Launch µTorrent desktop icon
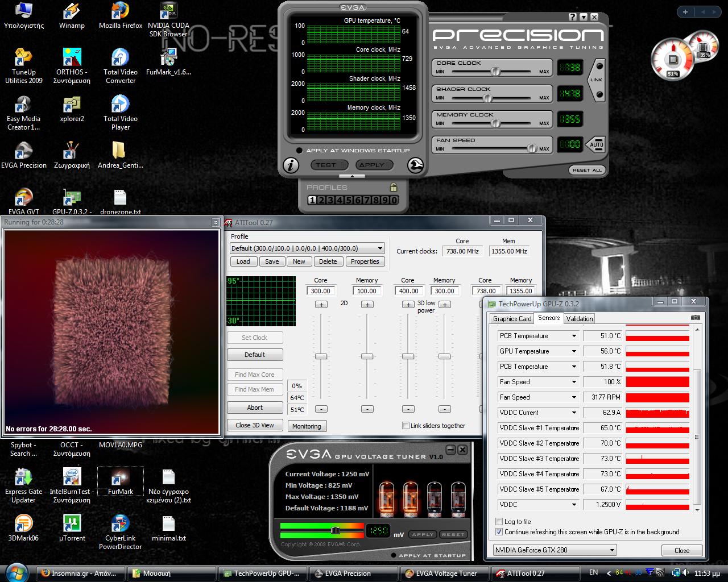 (72, 528)
